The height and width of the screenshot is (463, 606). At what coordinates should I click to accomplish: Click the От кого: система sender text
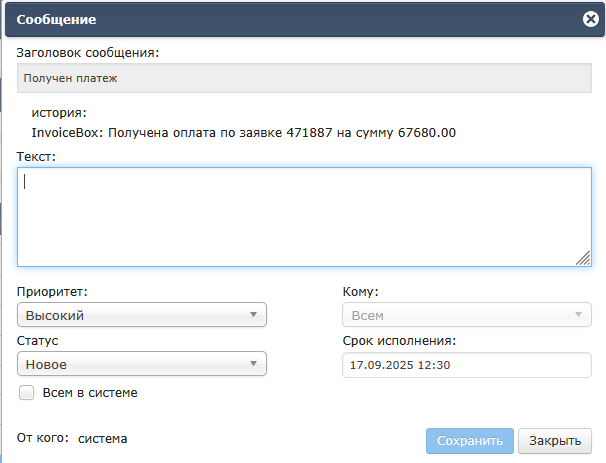point(72,438)
